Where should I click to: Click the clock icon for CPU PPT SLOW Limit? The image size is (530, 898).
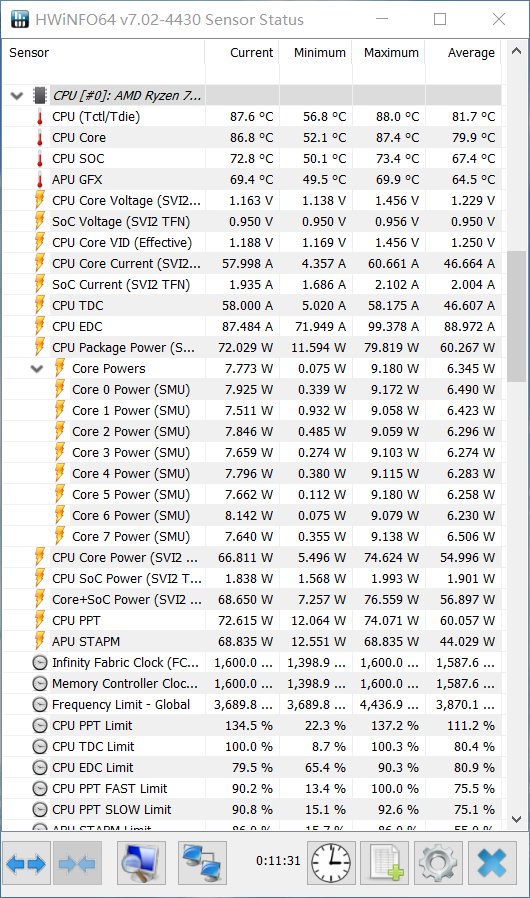pos(40,810)
